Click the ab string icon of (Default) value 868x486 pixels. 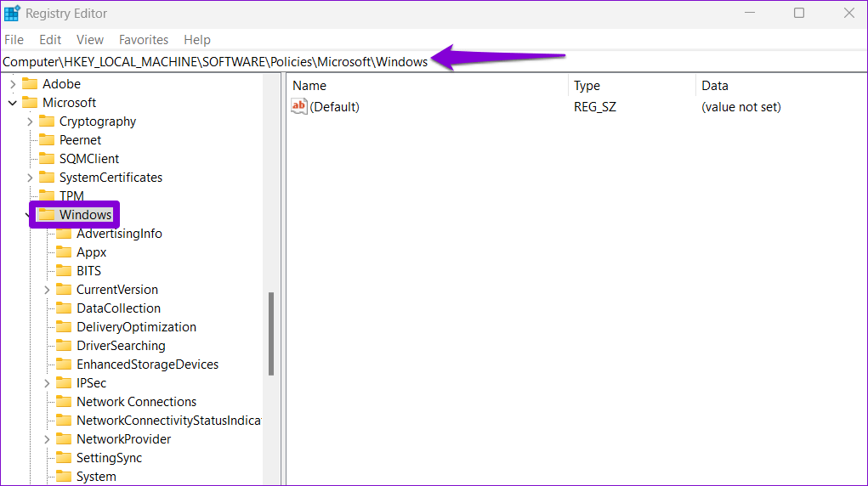click(299, 106)
